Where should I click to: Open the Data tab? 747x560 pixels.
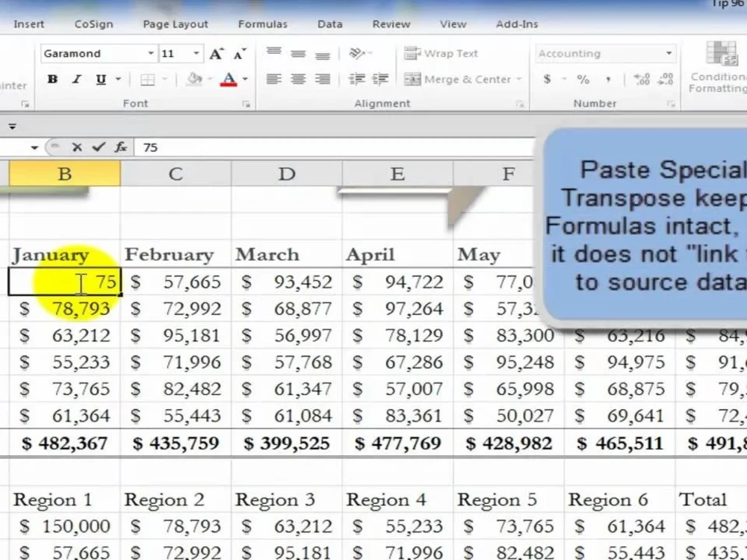tap(330, 24)
